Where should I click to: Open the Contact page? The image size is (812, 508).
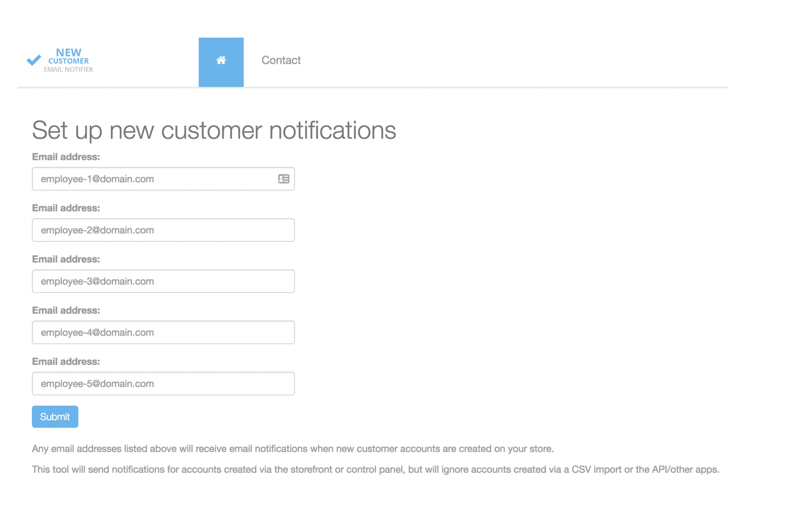coord(281,60)
